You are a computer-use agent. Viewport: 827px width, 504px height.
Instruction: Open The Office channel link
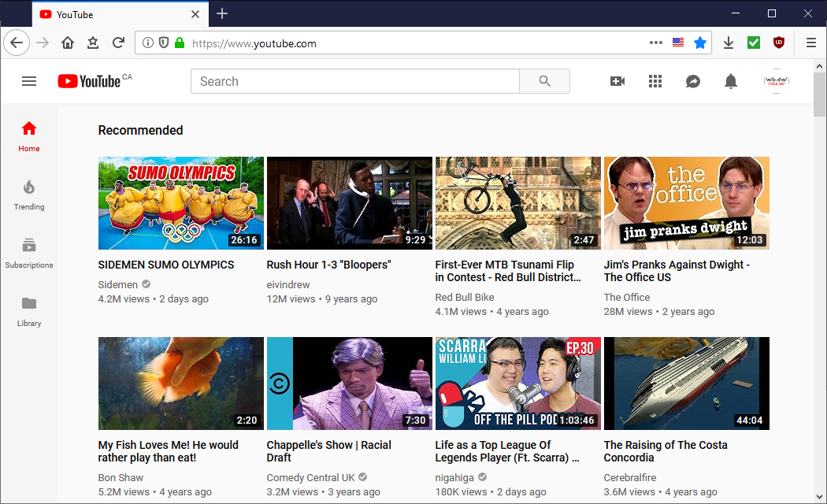point(627,298)
